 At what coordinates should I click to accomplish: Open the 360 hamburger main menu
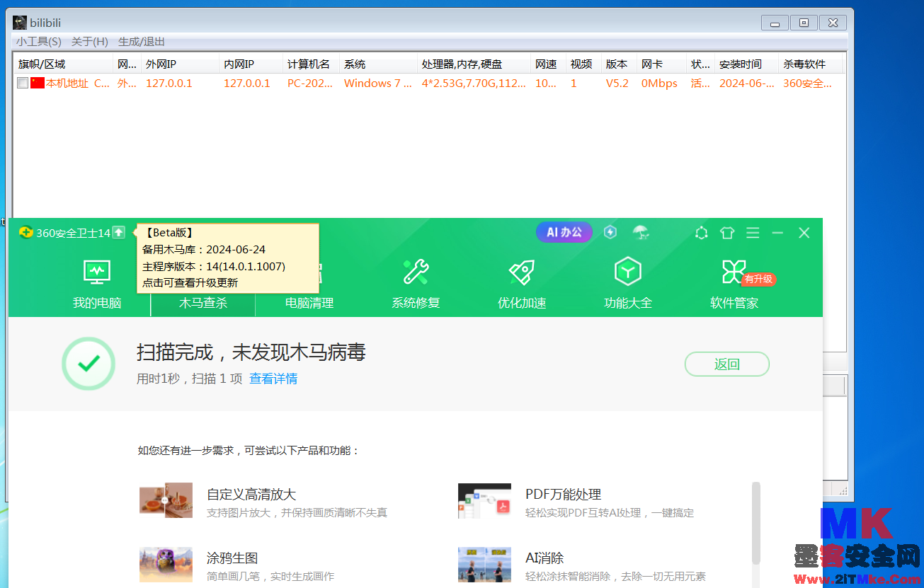(x=753, y=233)
